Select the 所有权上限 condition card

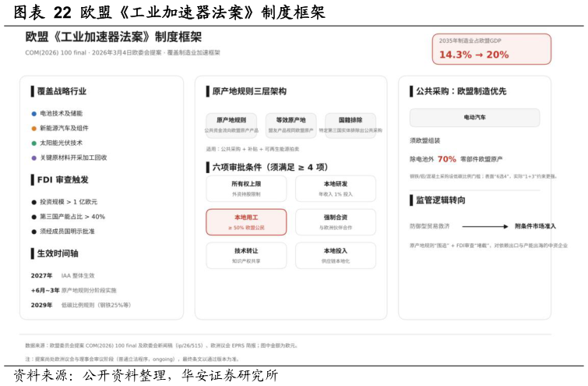(246, 189)
